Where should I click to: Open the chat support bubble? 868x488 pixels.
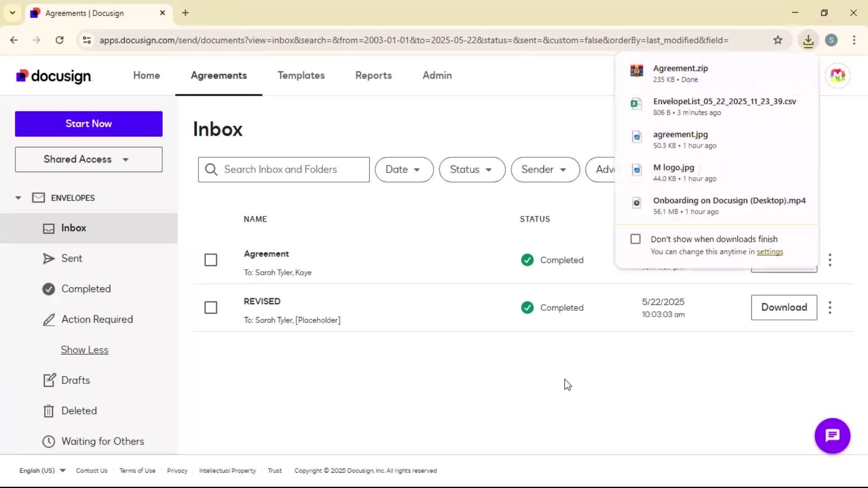pos(832,436)
